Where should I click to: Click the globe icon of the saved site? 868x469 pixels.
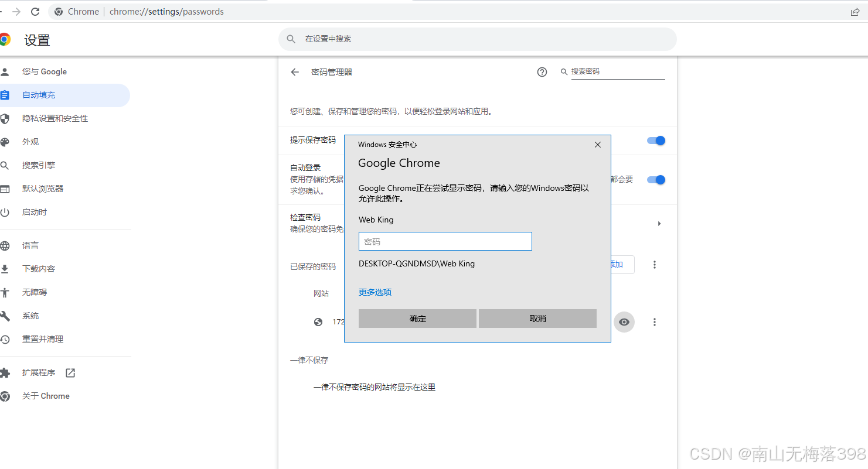(x=318, y=321)
